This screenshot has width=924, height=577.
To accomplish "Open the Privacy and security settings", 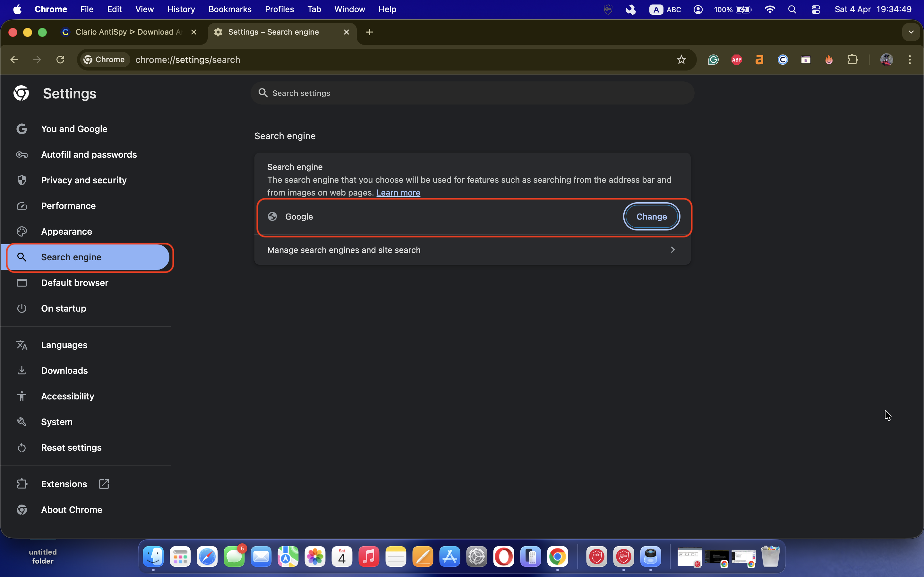I will click(x=84, y=180).
